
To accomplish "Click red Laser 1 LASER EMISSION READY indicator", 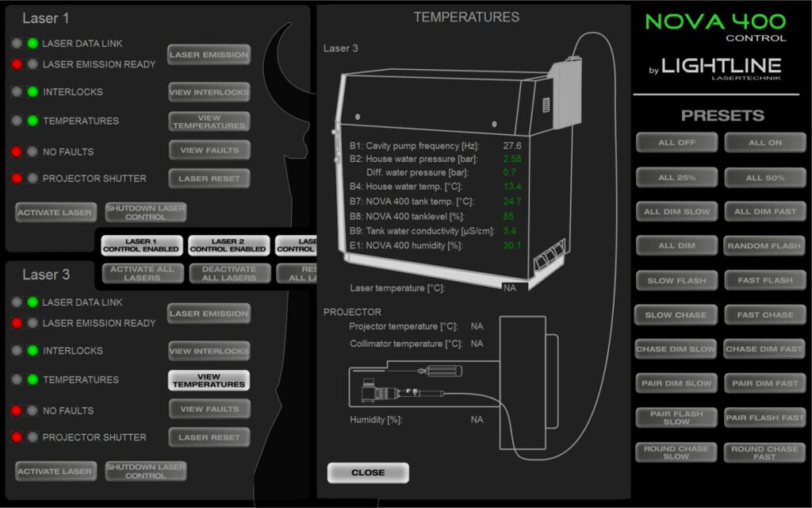I will [17, 64].
